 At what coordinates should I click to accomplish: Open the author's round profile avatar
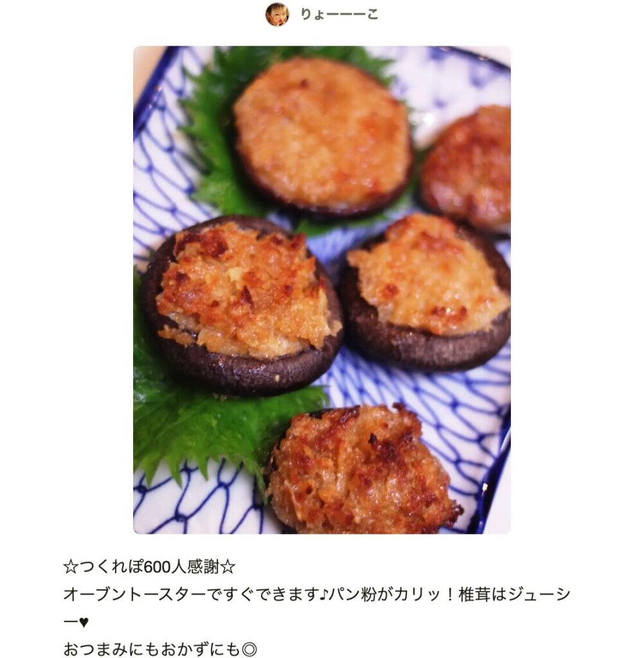[x=277, y=14]
